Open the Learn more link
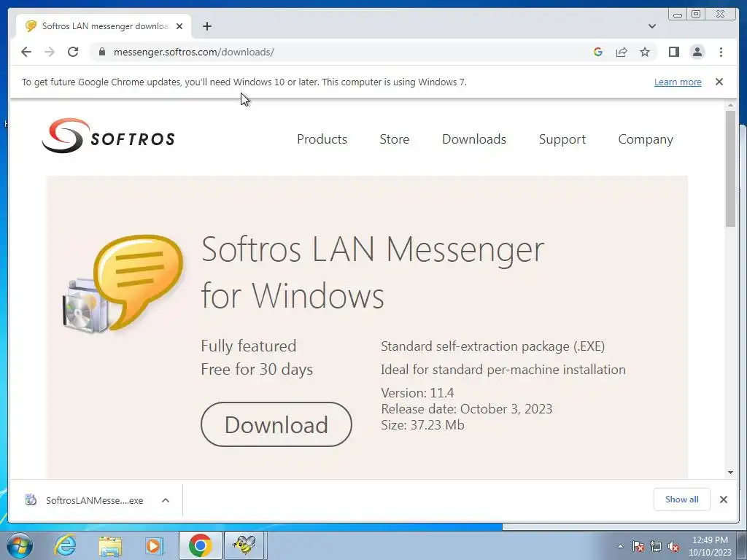This screenshot has width=747, height=560. click(x=678, y=82)
